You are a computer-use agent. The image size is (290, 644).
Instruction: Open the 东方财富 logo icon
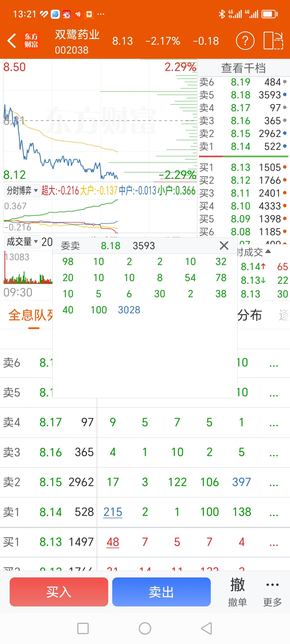click(x=31, y=41)
